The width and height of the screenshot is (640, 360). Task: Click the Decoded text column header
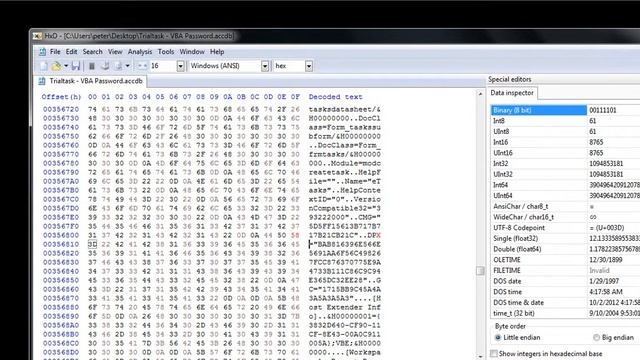[336, 97]
